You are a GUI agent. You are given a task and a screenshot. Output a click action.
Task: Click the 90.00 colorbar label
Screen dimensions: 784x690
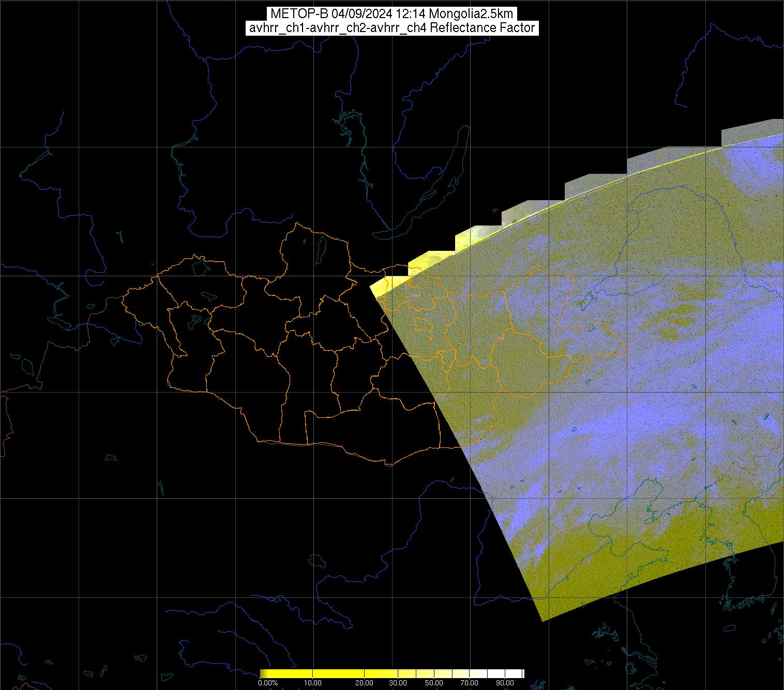(x=505, y=683)
